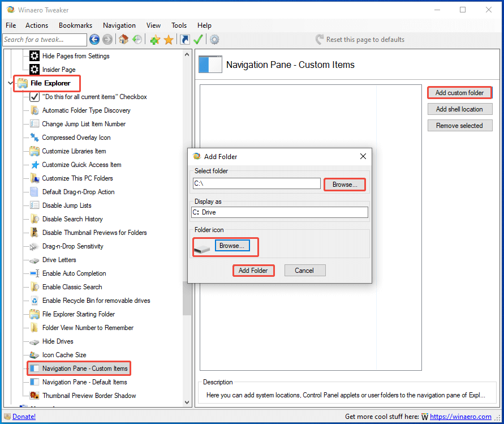Open settings via the toolbar gear icon

[214, 40]
